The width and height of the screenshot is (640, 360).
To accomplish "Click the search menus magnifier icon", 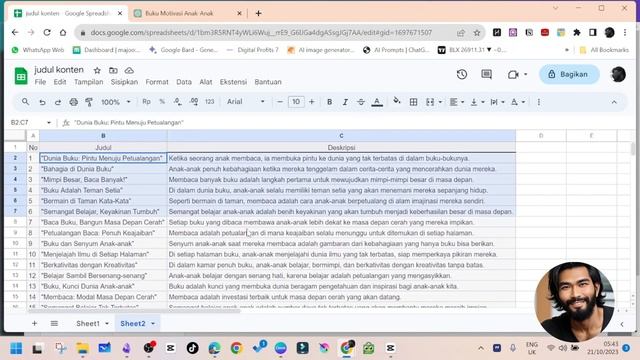I will click(x=25, y=102).
